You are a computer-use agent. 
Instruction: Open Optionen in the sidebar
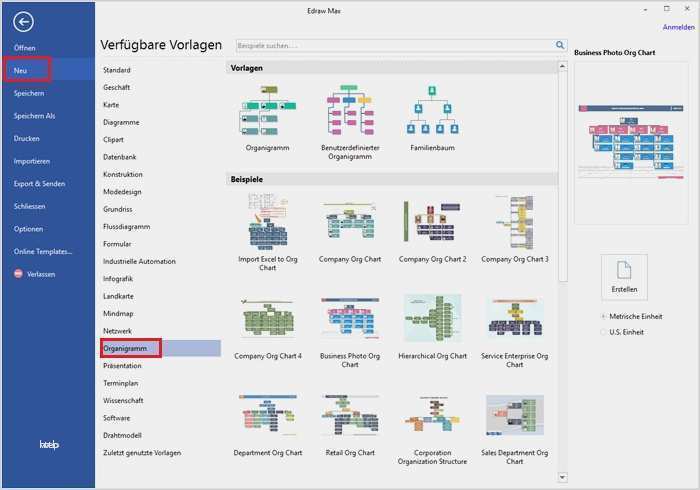[x=29, y=229]
